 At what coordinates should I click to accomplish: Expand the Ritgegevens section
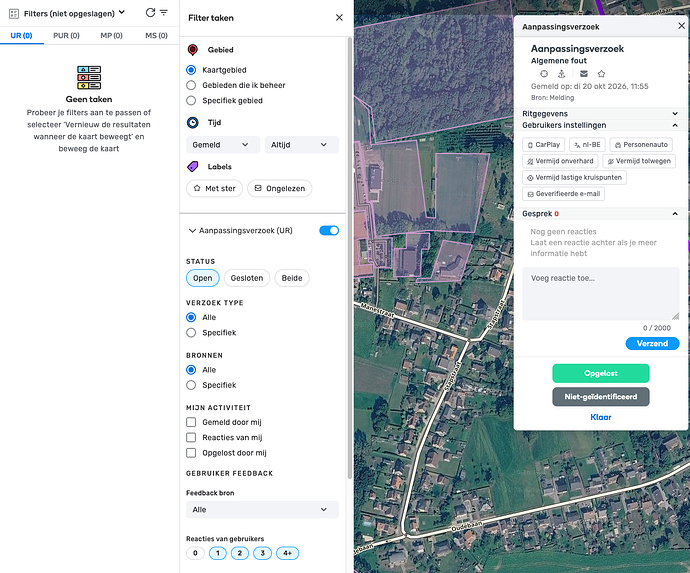pos(600,114)
